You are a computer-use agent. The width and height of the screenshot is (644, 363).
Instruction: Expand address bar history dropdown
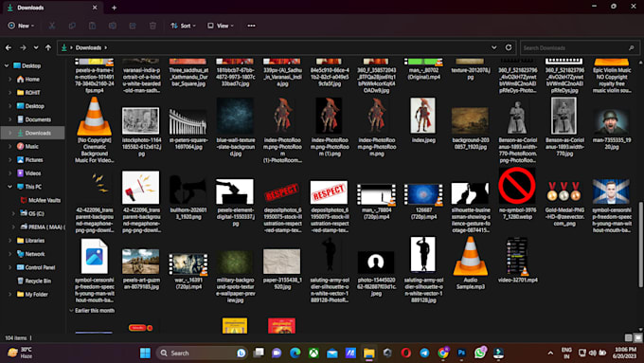[493, 47]
